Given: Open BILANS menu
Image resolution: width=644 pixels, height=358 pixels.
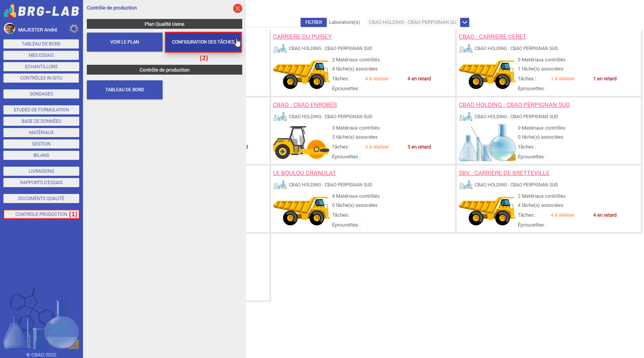Looking at the screenshot, I should 41,155.
